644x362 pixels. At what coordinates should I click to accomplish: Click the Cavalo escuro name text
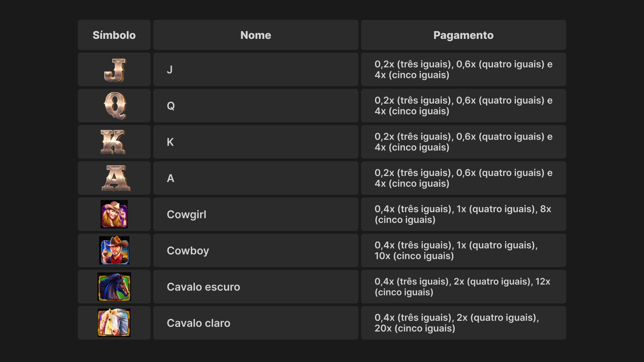coord(203,287)
